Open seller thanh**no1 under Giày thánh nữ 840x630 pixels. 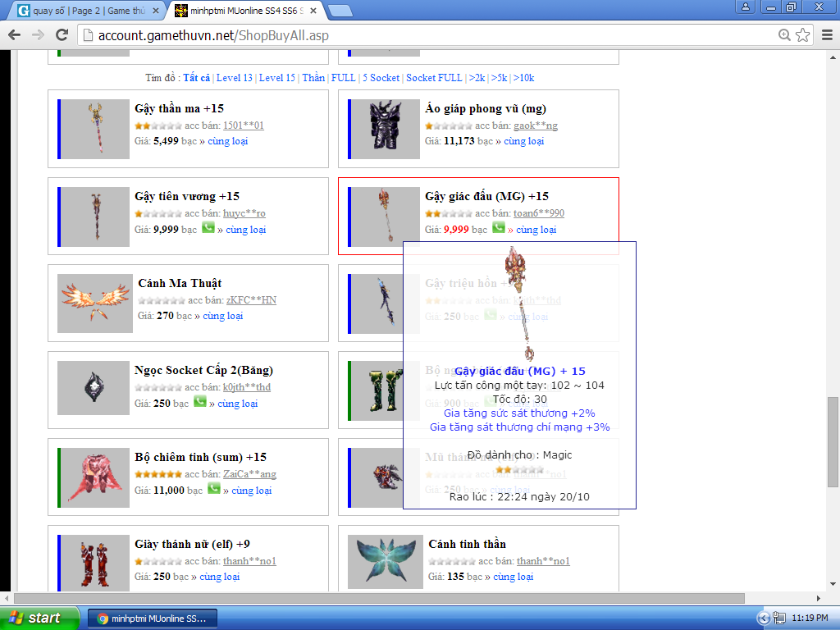pos(249,561)
